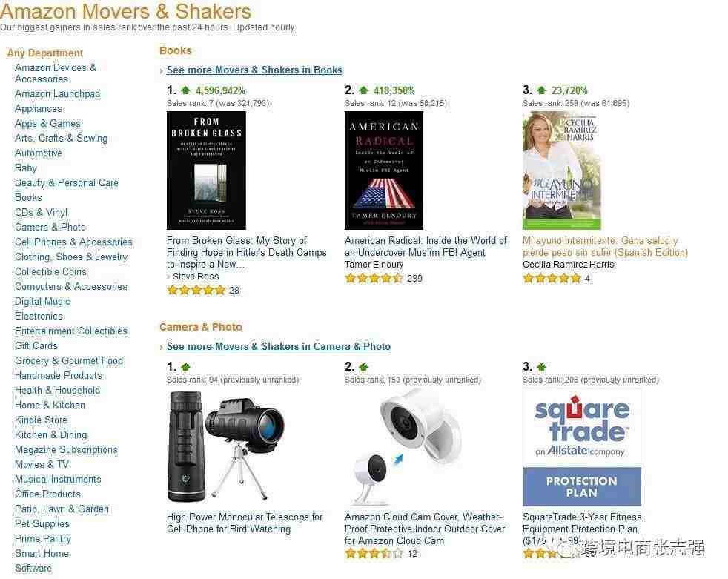Click the star rating for Amazon Cloud Cam Cover
728x579 pixels.
coord(374,553)
